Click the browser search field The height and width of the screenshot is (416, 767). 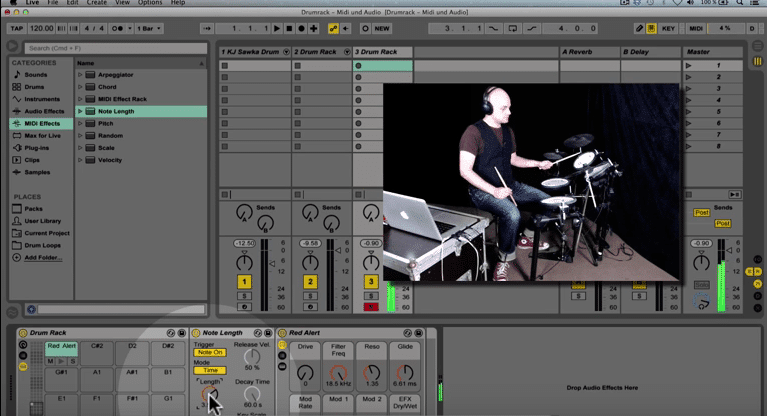[x=110, y=48]
